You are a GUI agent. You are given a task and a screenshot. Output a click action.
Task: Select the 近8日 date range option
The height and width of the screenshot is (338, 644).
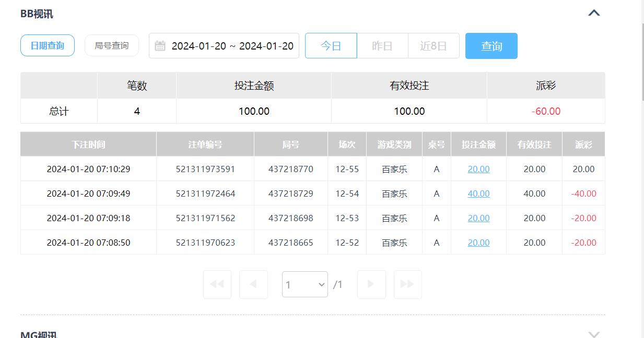[434, 46]
